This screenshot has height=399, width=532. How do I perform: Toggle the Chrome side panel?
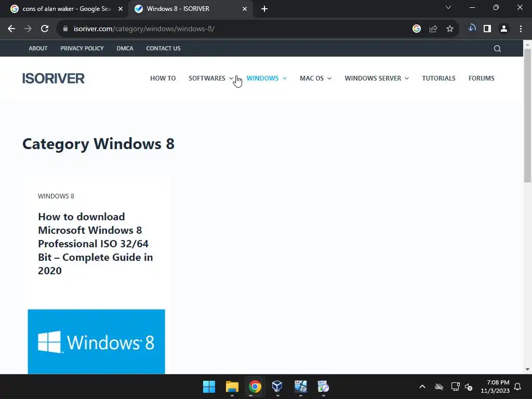click(x=487, y=29)
